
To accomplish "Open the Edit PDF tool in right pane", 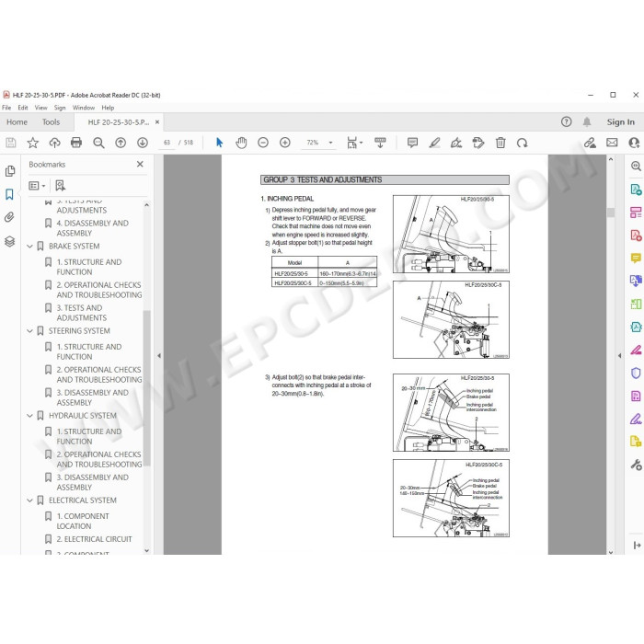I will coord(636,213).
